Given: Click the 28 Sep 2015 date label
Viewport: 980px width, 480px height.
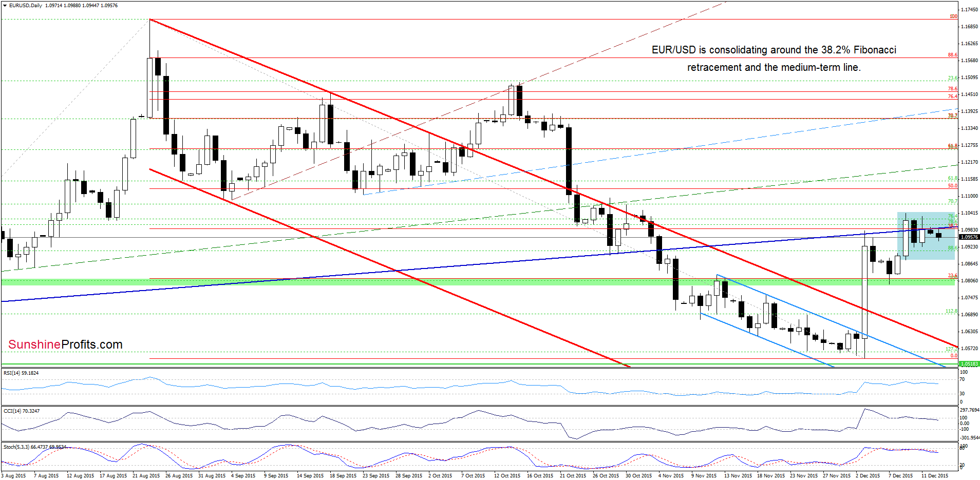Looking at the screenshot, I should point(409,476).
